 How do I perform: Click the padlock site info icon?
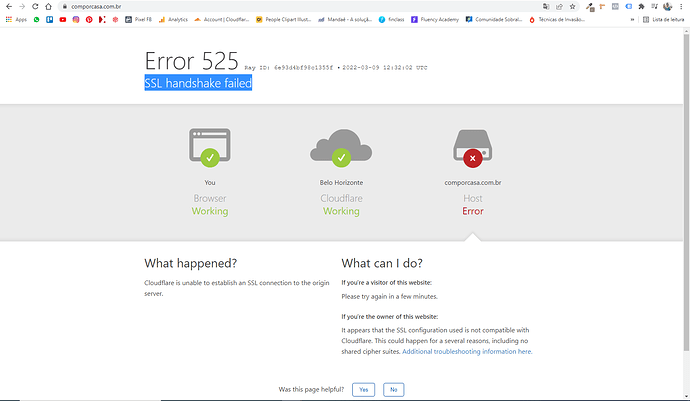pyautogui.click(x=65, y=7)
